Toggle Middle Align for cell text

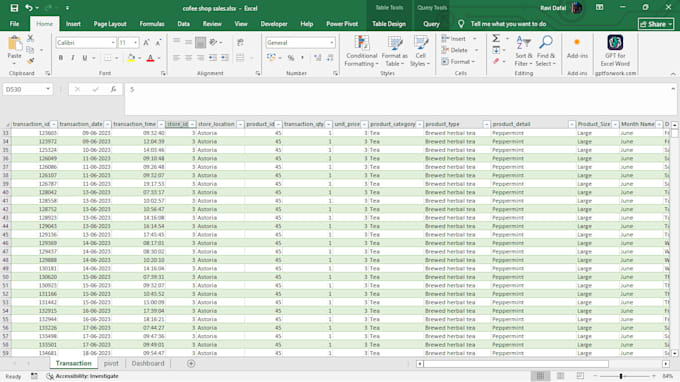click(188, 42)
